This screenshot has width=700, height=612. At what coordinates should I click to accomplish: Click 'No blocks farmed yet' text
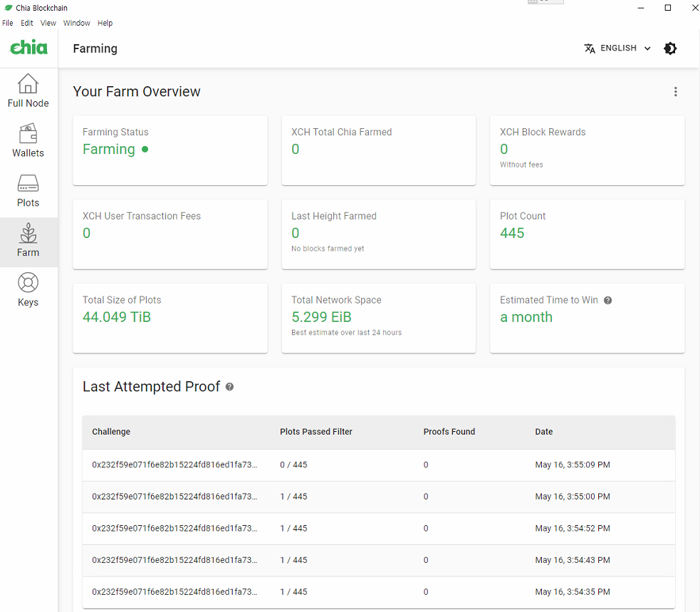click(328, 249)
